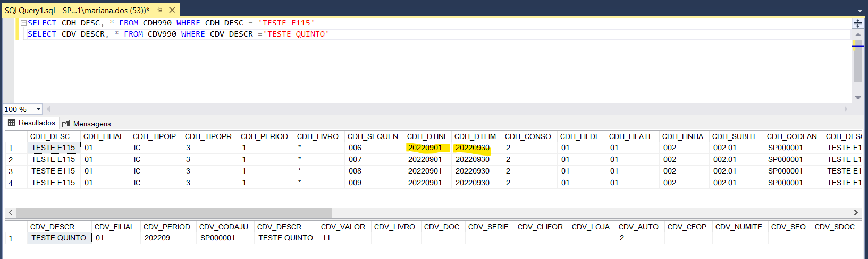
Task: Click the editor horizontal scroll left arrow
Action: (x=48, y=109)
